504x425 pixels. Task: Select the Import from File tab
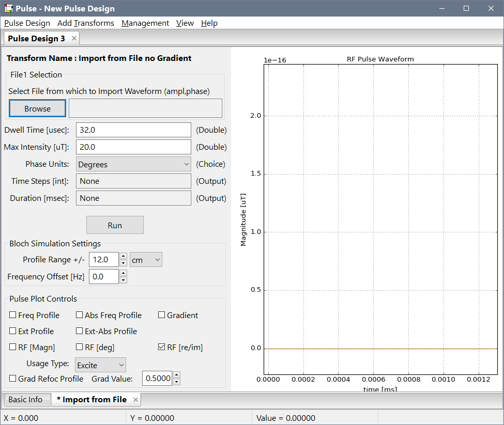(x=95, y=400)
